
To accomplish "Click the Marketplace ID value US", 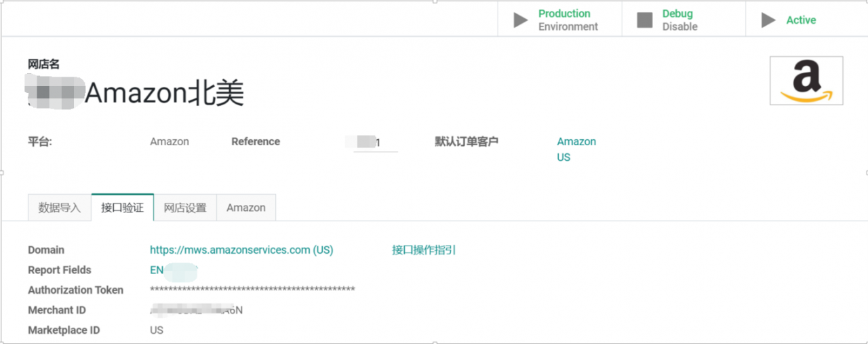I will pyautogui.click(x=157, y=330).
